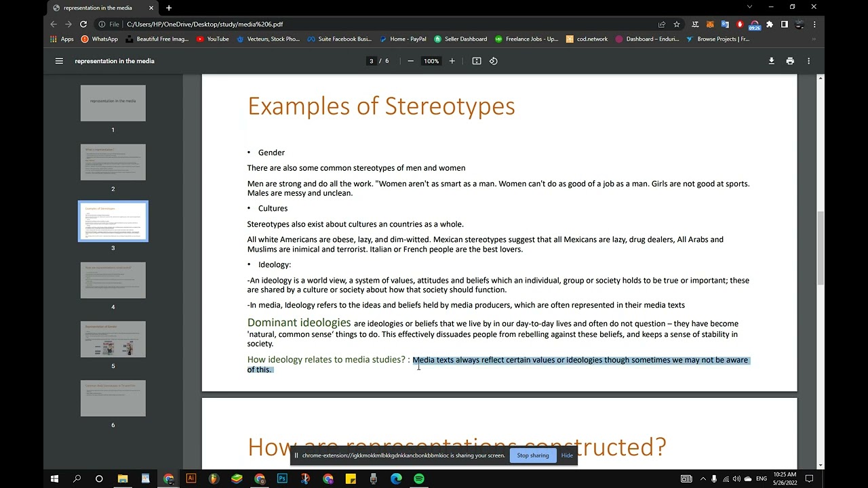
Task: Click the 100% zoom level field
Action: click(431, 61)
